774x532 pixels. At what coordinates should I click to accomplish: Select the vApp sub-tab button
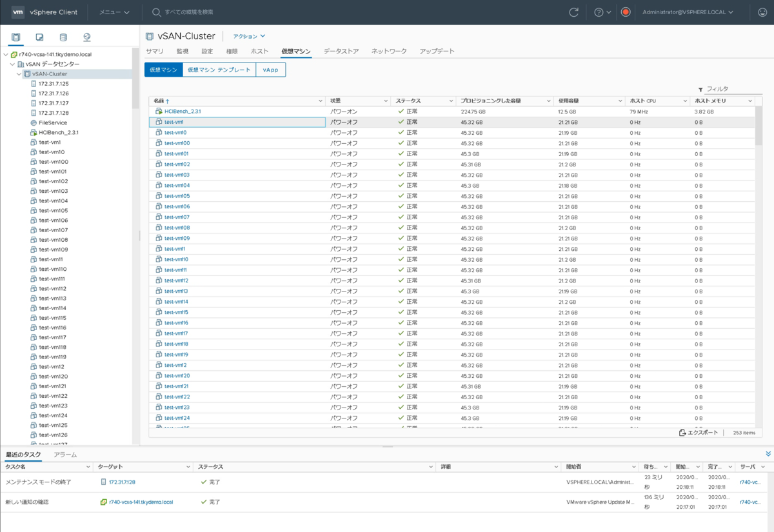click(x=271, y=70)
